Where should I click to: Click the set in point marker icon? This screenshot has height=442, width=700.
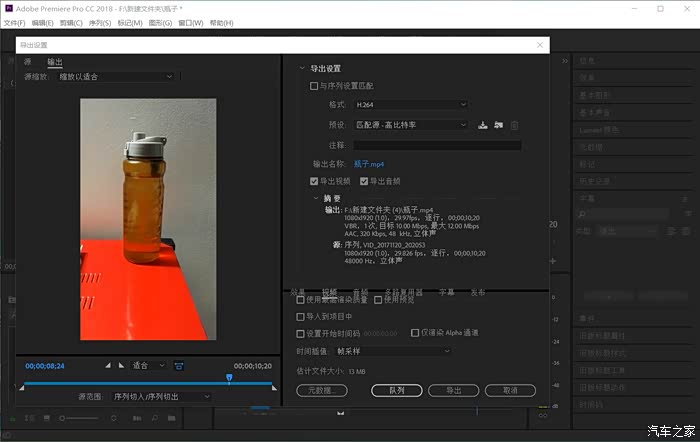(109, 366)
